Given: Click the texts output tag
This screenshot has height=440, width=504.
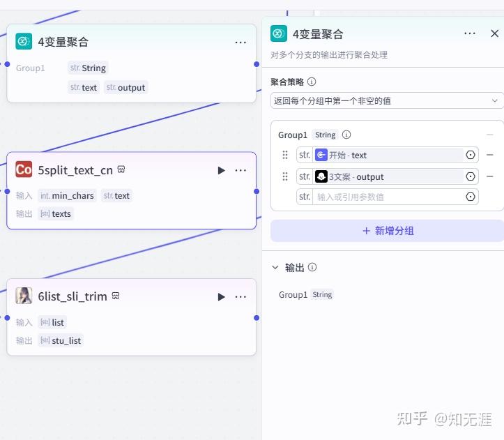Looking at the screenshot, I should (56, 214).
